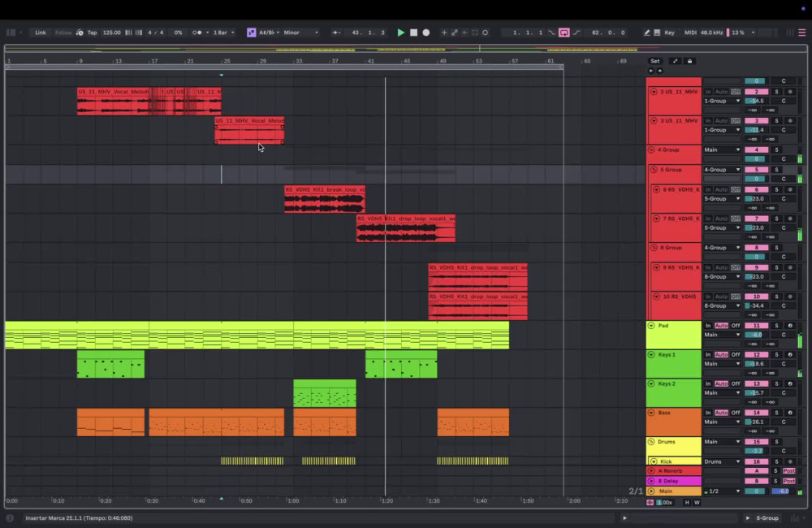This screenshot has width=812, height=528.
Task: Fold the Pad track
Action: tap(651, 326)
